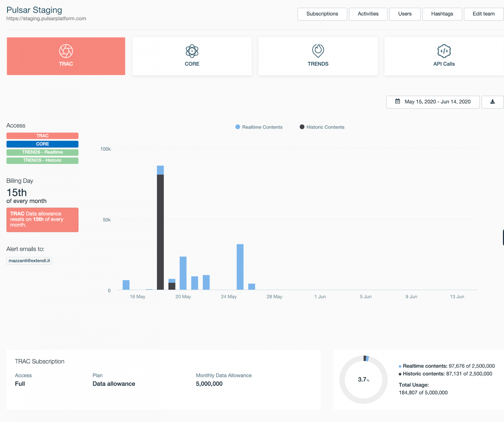Screen dimensions: 504x422
Task: Click the CORE atom icon
Action: coord(192,51)
